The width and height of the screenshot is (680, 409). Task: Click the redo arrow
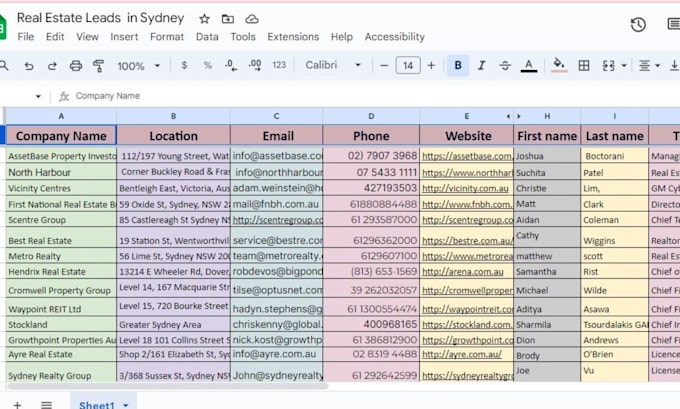point(50,66)
